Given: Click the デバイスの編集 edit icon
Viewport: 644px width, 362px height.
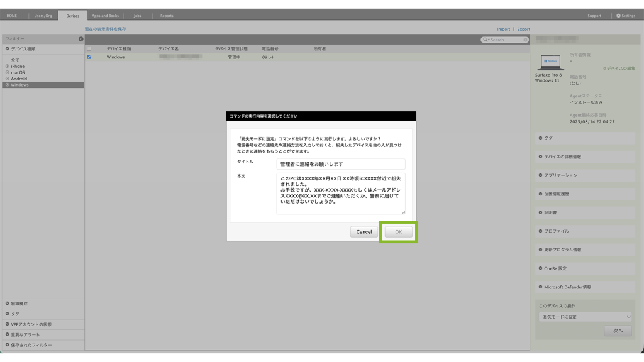Looking at the screenshot, I should click(x=604, y=68).
